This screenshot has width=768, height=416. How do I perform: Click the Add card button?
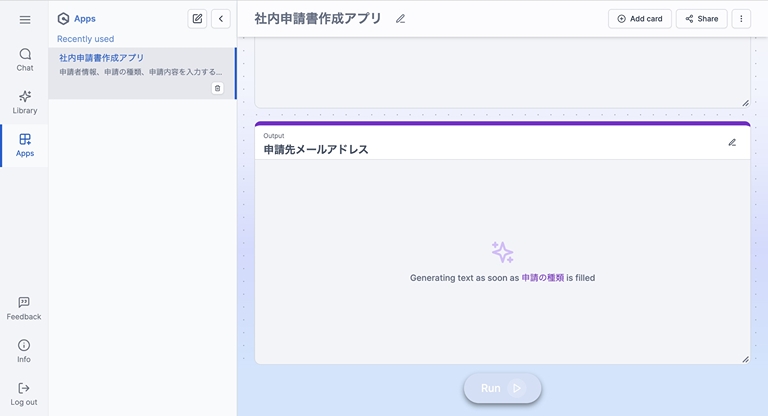[640, 19]
